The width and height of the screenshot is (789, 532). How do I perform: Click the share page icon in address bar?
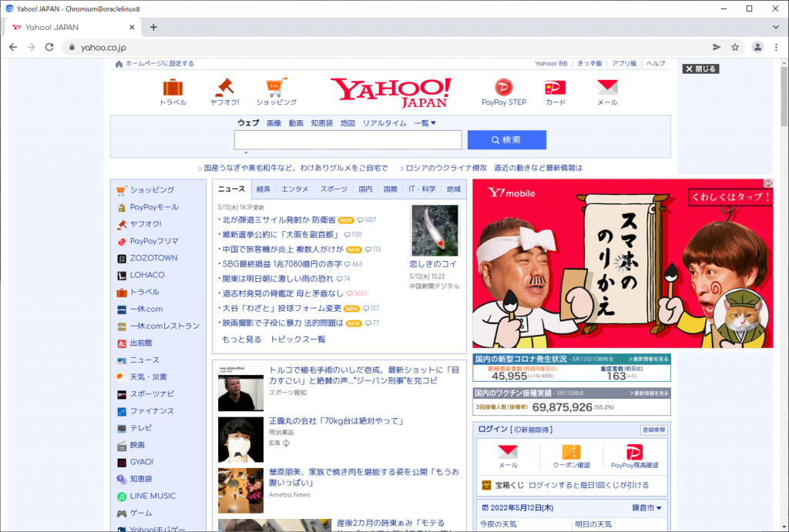click(x=717, y=47)
